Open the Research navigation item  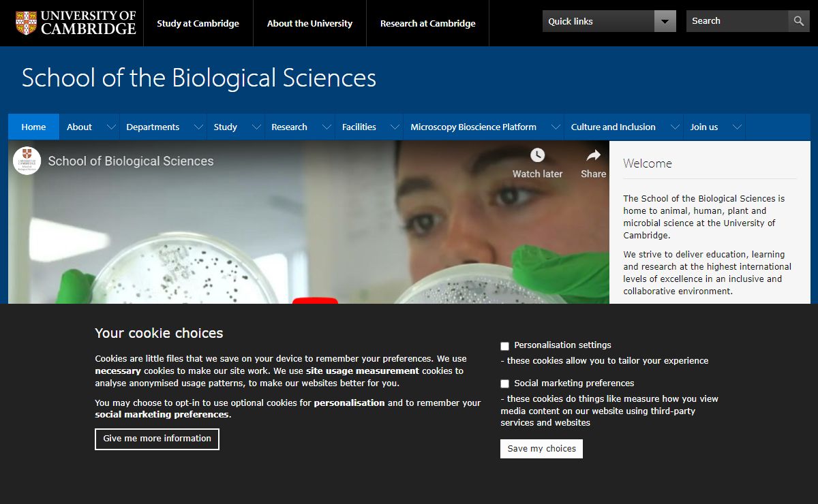click(289, 127)
